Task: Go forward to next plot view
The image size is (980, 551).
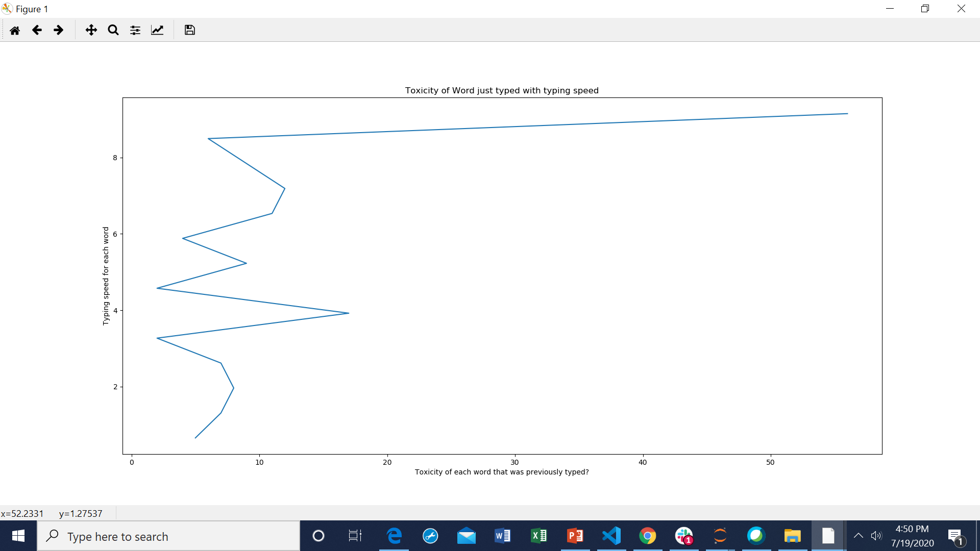Action: pyautogui.click(x=59, y=30)
